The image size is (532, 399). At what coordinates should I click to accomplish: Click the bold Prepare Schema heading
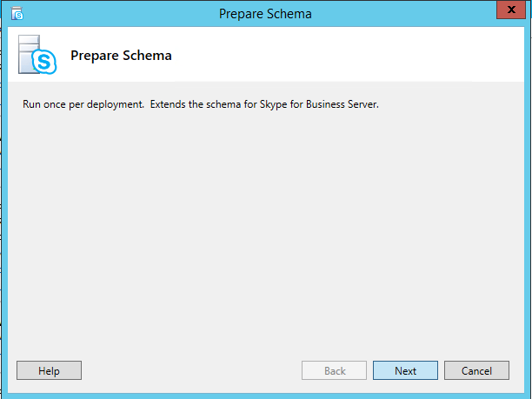121,56
